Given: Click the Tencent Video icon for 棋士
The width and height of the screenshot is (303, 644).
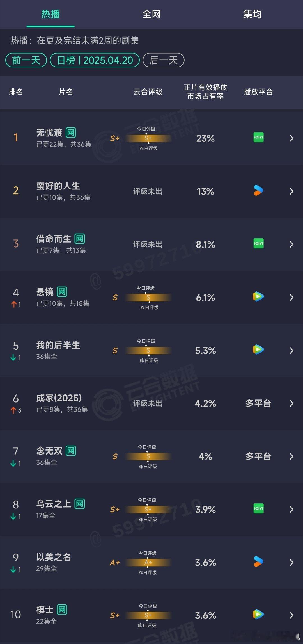Looking at the screenshot, I should click(258, 614).
